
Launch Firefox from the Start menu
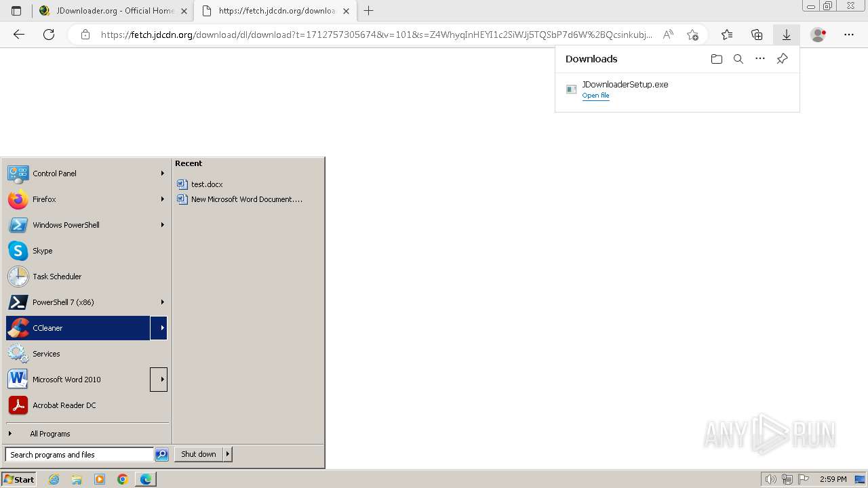tap(87, 199)
